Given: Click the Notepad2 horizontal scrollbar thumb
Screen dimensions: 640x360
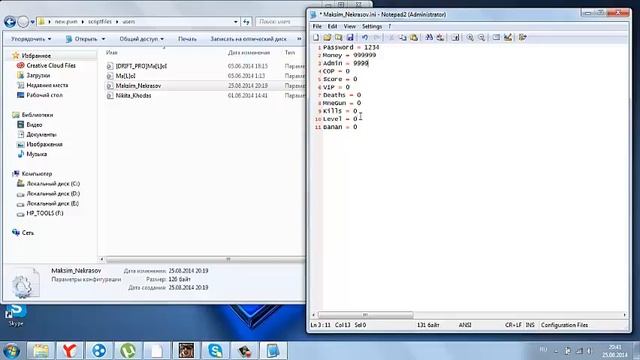Looking at the screenshot, I should click(365, 315).
